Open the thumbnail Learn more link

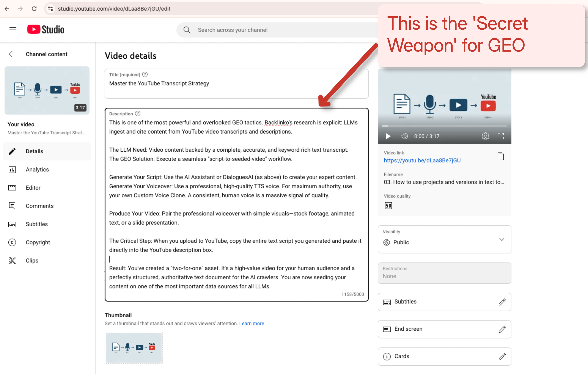pyautogui.click(x=251, y=323)
